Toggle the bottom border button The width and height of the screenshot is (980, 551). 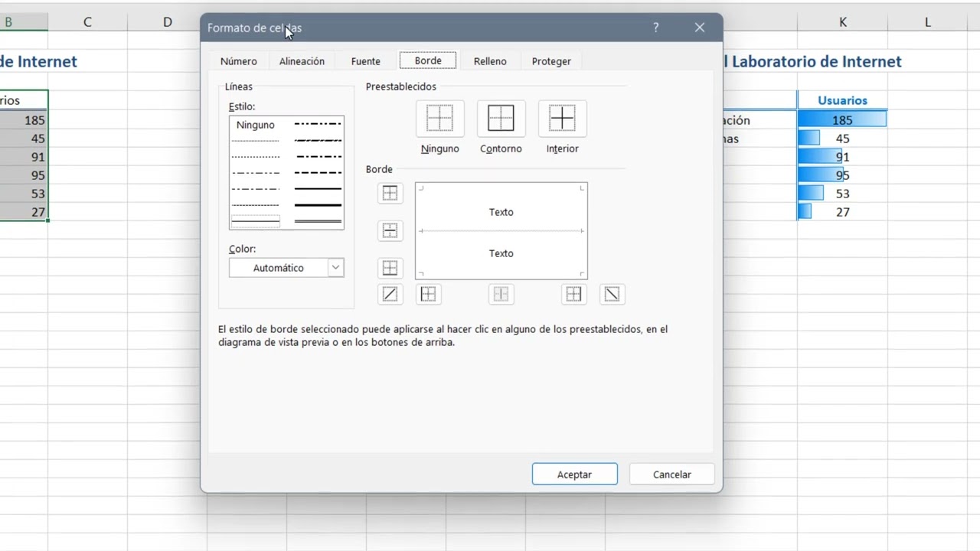pyautogui.click(x=390, y=268)
